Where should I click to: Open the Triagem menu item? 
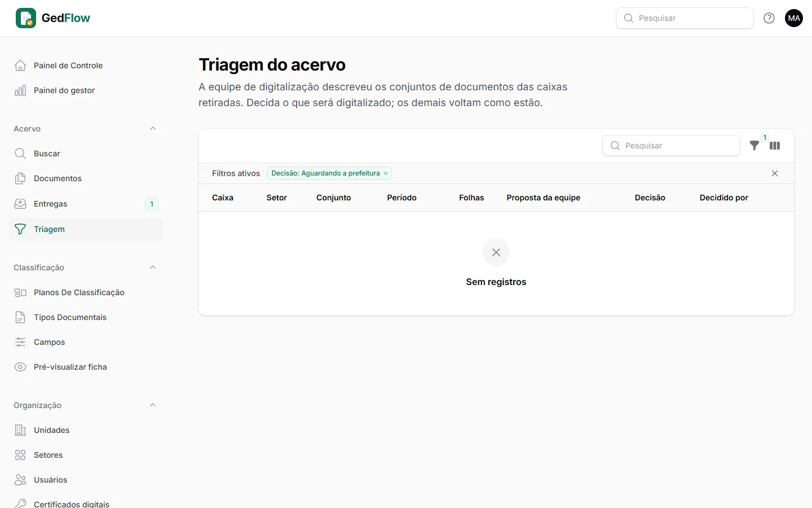[86, 229]
